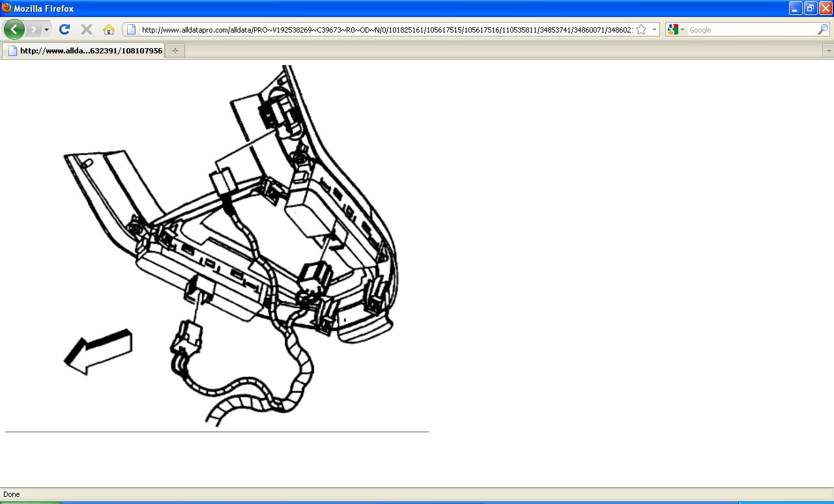Go back to the previous page
The image size is (834, 504).
coord(14,29)
